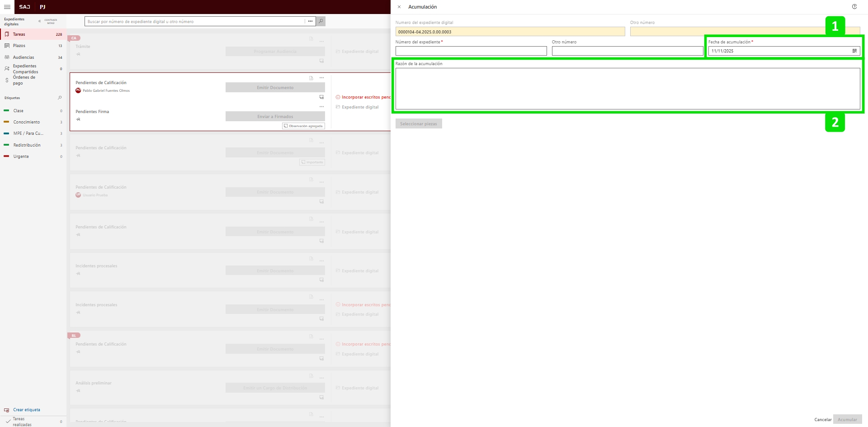Filter by the Conocimiento label

(x=26, y=122)
